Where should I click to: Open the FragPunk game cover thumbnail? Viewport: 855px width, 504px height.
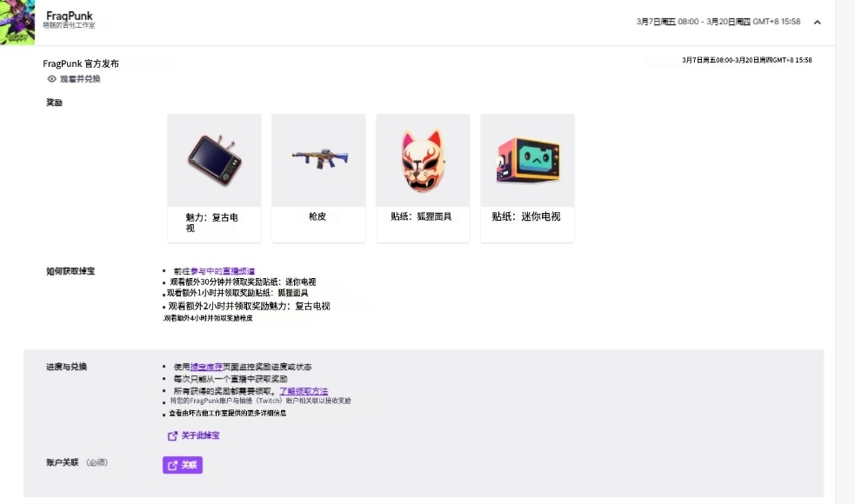coord(17,23)
